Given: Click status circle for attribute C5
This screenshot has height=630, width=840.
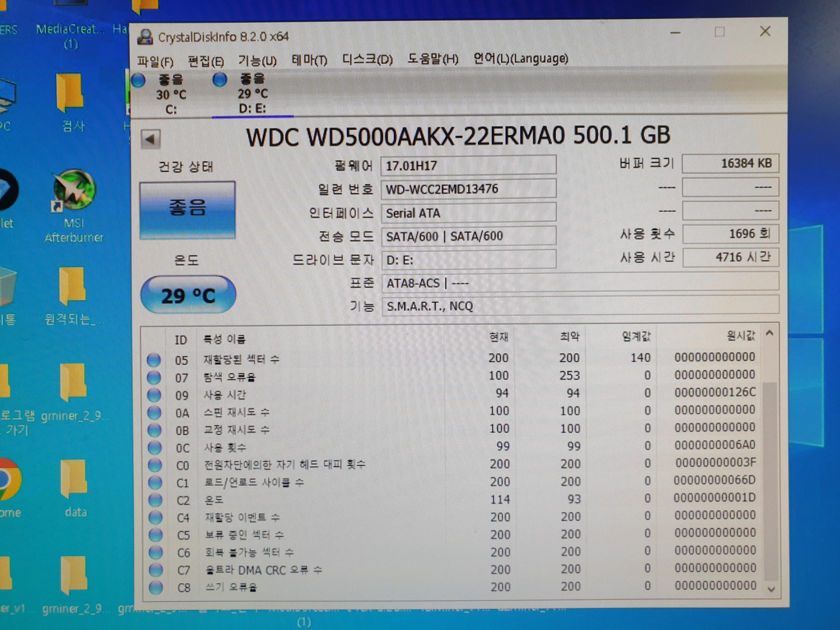Looking at the screenshot, I should [155, 535].
